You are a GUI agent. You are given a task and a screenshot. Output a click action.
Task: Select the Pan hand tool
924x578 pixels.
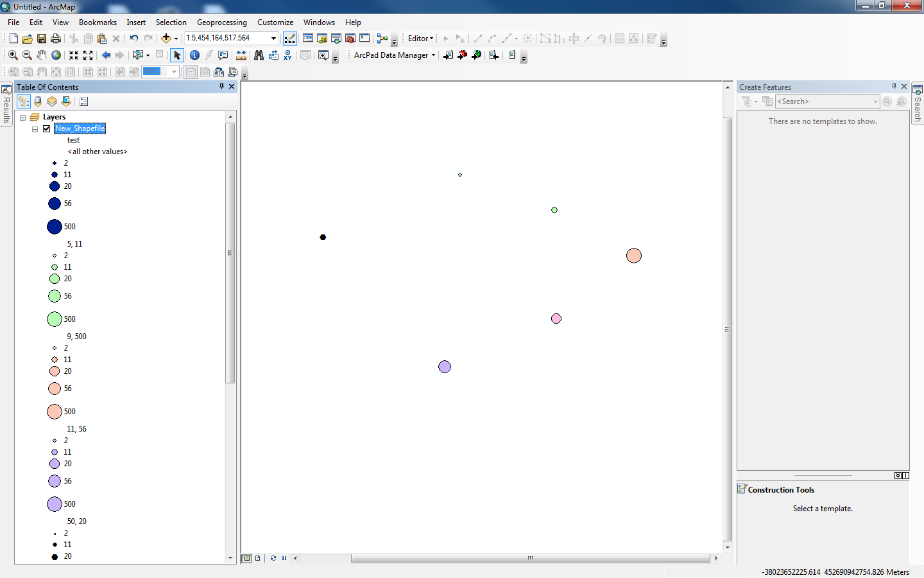(42, 55)
